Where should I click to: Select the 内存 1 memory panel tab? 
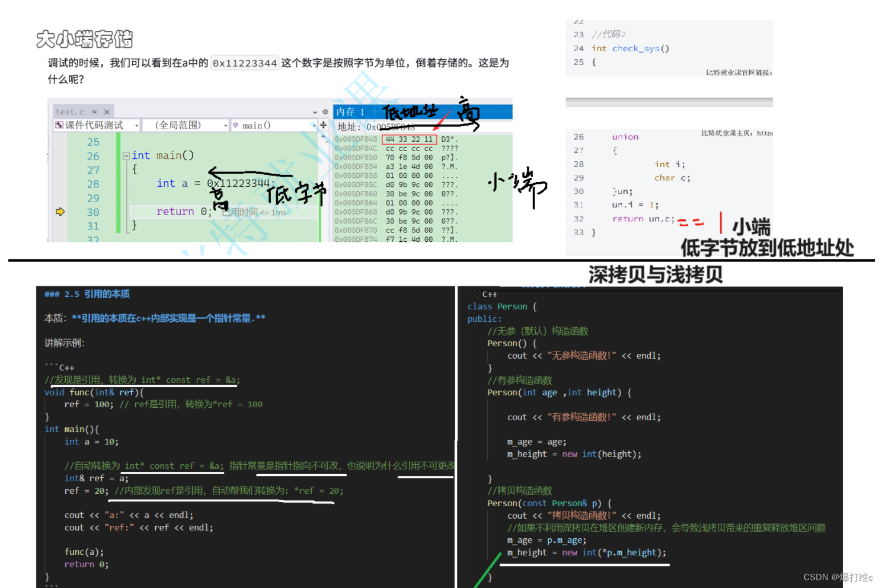pos(350,112)
